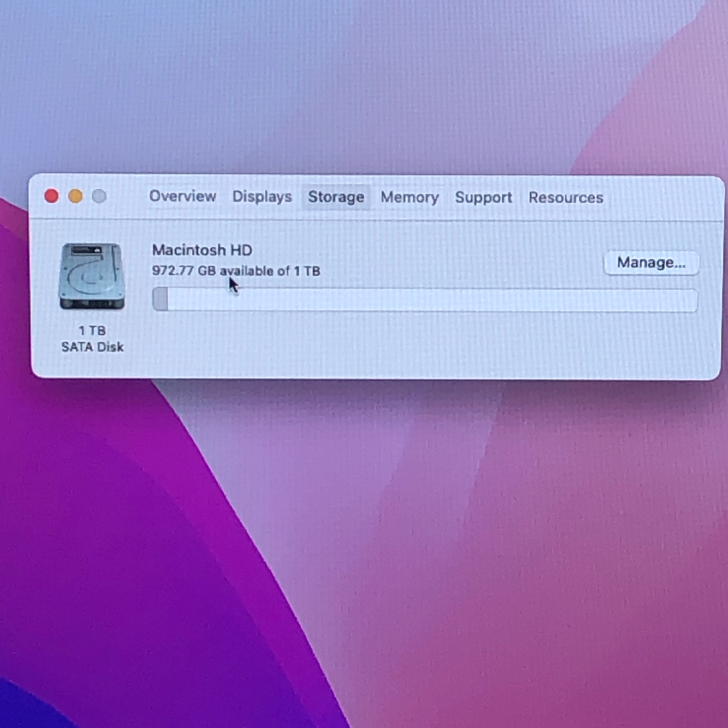Open the Displays tab
This screenshot has height=728, width=728.
click(262, 197)
